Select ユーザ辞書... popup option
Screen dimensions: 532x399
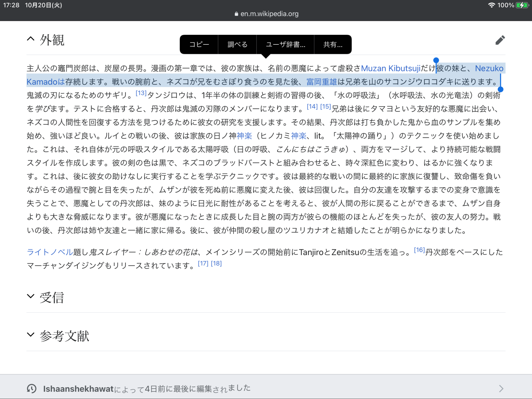point(285,44)
